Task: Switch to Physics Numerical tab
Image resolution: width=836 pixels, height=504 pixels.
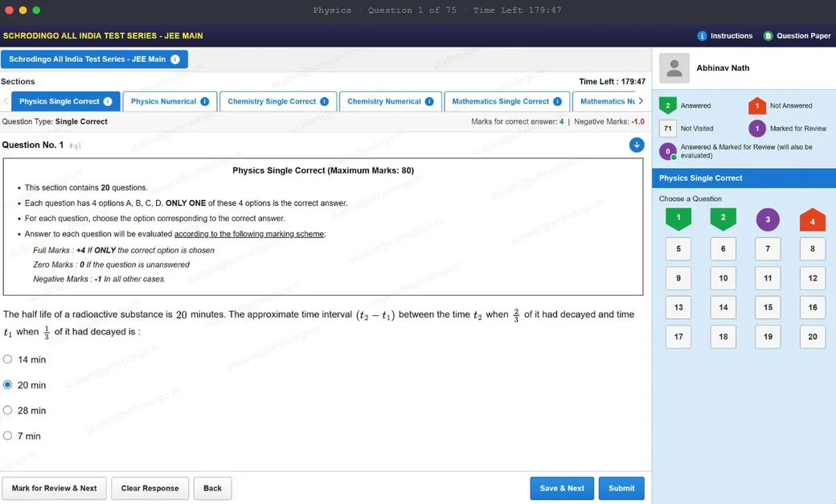Action: pos(170,101)
